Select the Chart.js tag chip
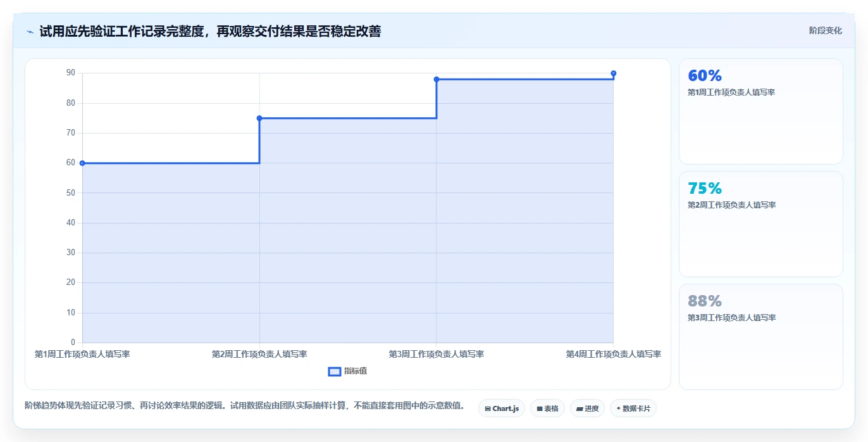This screenshot has height=442, width=868. click(x=502, y=408)
